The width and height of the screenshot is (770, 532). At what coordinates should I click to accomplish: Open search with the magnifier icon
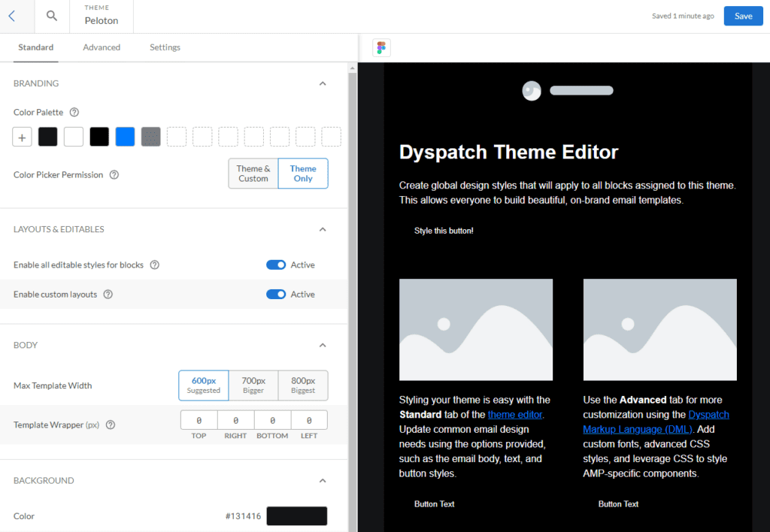52,16
